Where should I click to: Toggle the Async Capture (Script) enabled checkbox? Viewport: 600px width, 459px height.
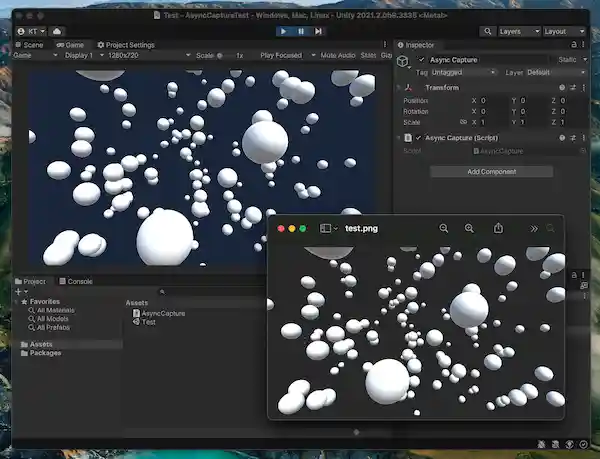click(x=418, y=138)
